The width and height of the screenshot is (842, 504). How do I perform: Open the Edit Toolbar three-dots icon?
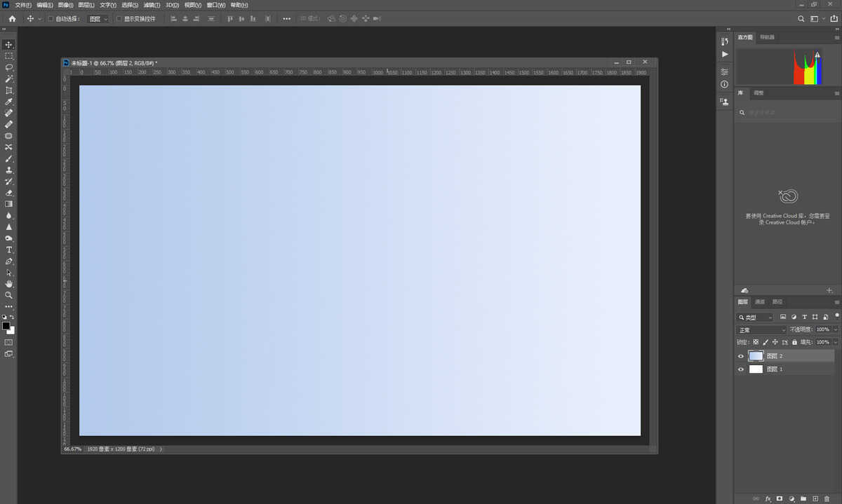tap(9, 306)
